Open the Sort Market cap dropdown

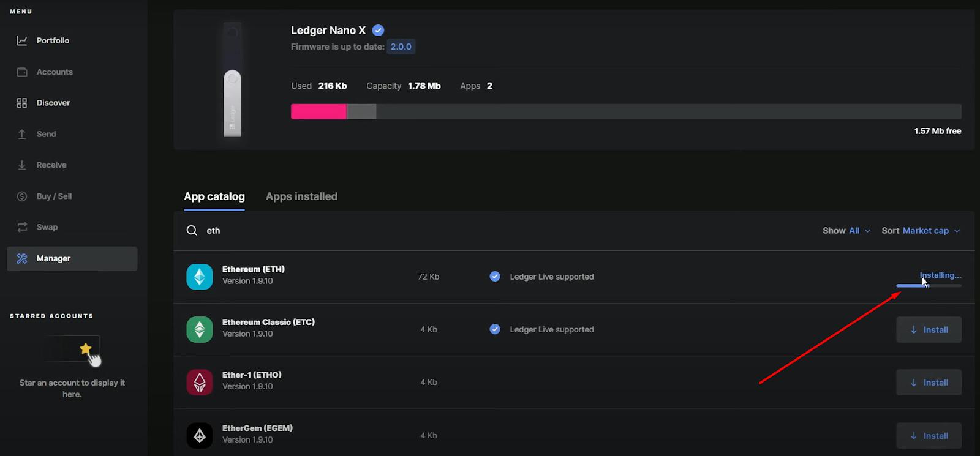click(x=921, y=231)
